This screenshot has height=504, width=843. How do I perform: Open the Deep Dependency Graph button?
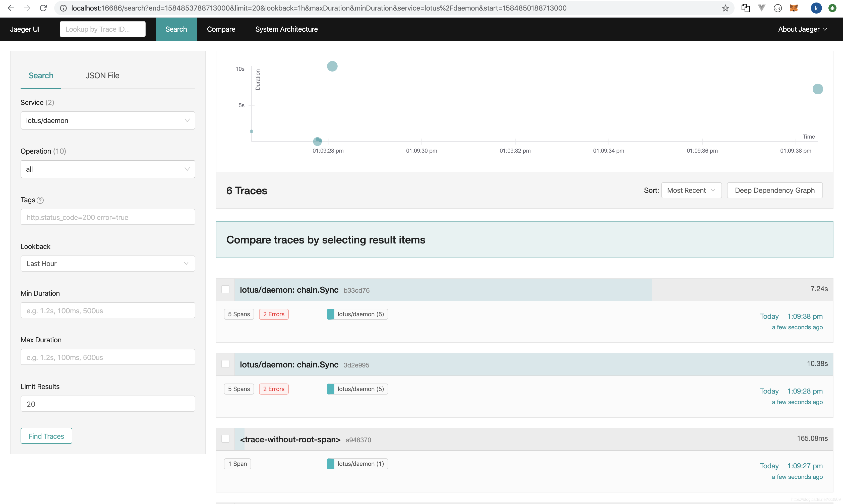[774, 190]
